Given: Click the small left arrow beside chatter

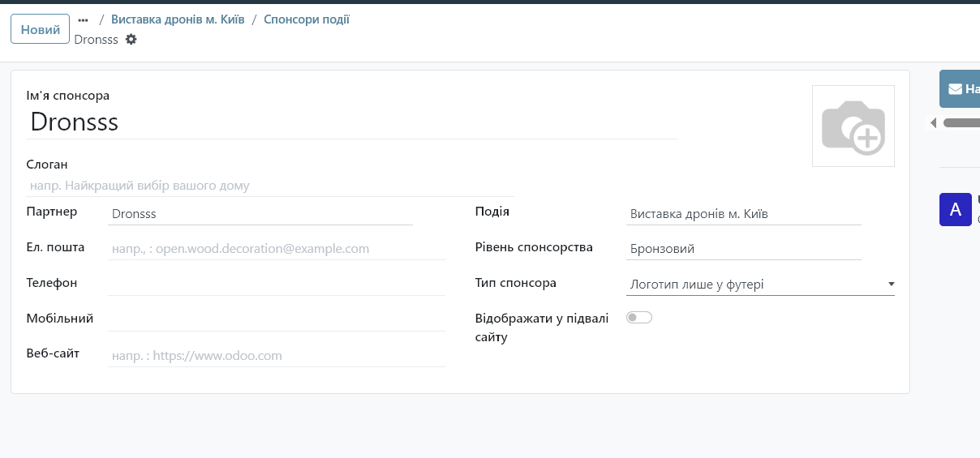Looking at the screenshot, I should click(933, 123).
